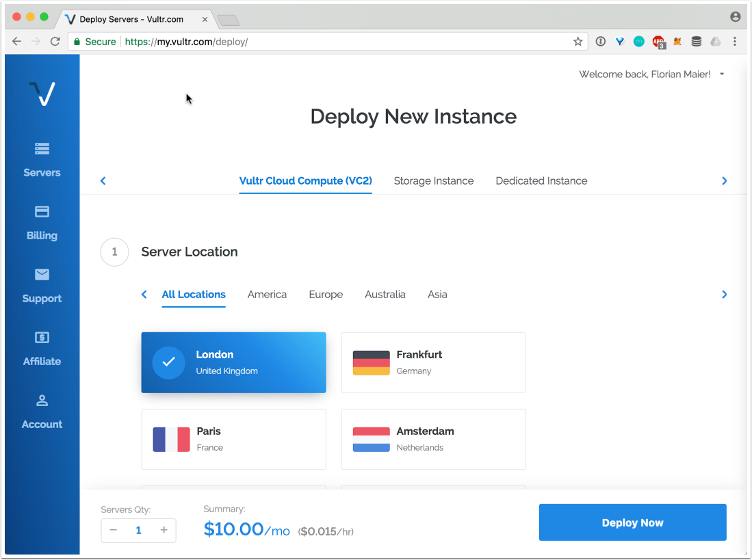
Task: Open the Welcome back user dropdown arrow
Action: click(x=722, y=75)
